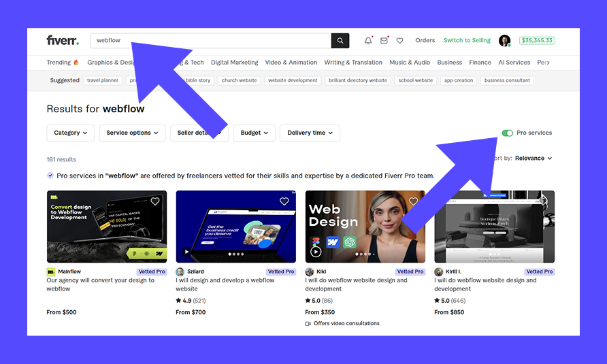Select the school website suggestion
The width and height of the screenshot is (607, 364).
(416, 80)
